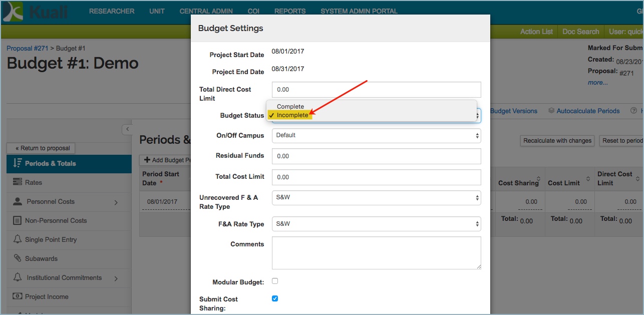644x315 pixels.
Task: Click the more... link under Proposal info
Action: (x=598, y=83)
